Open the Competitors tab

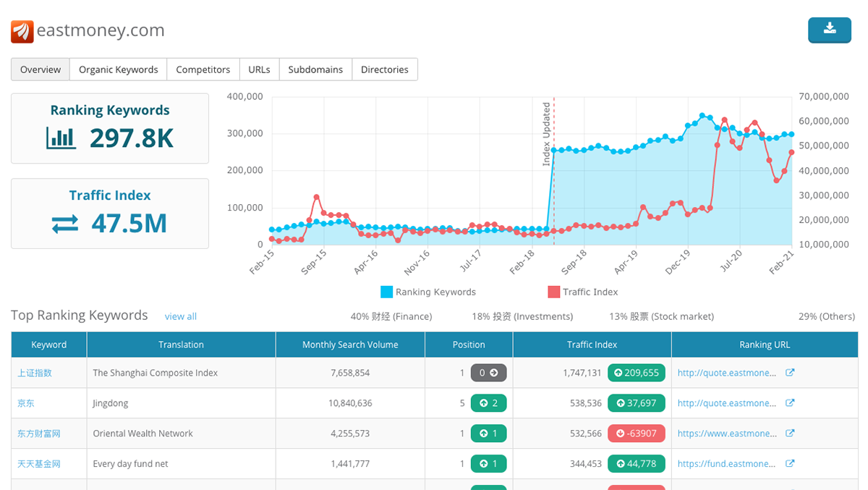(x=203, y=69)
